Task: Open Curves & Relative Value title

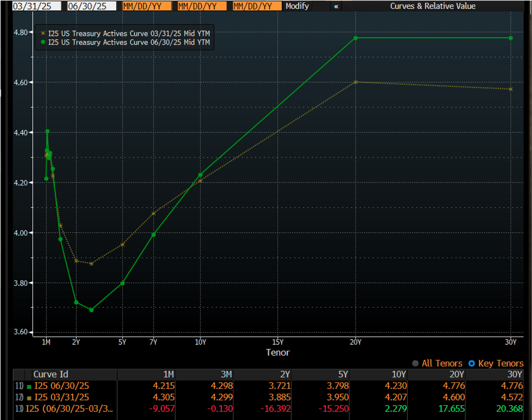Action: tap(433, 6)
